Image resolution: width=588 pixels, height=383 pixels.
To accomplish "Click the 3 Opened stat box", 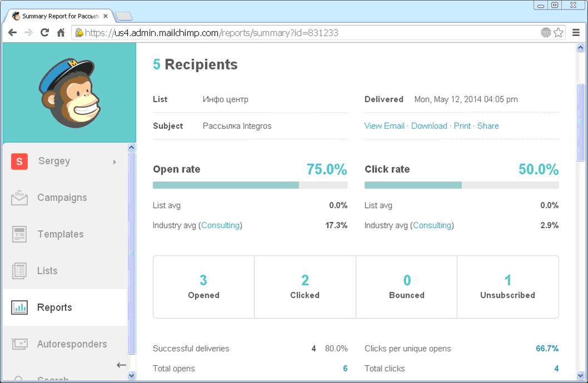I will click(204, 287).
